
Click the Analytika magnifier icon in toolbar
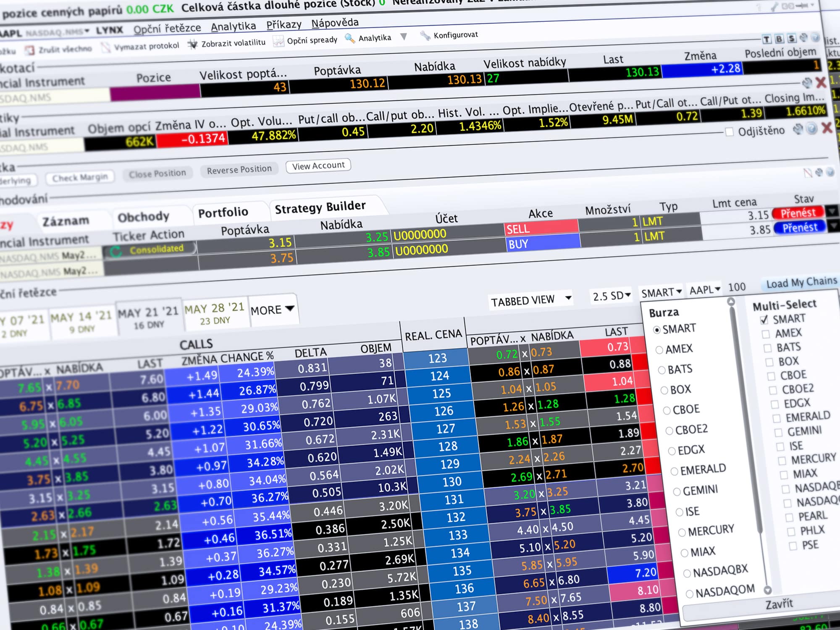pos(349,38)
